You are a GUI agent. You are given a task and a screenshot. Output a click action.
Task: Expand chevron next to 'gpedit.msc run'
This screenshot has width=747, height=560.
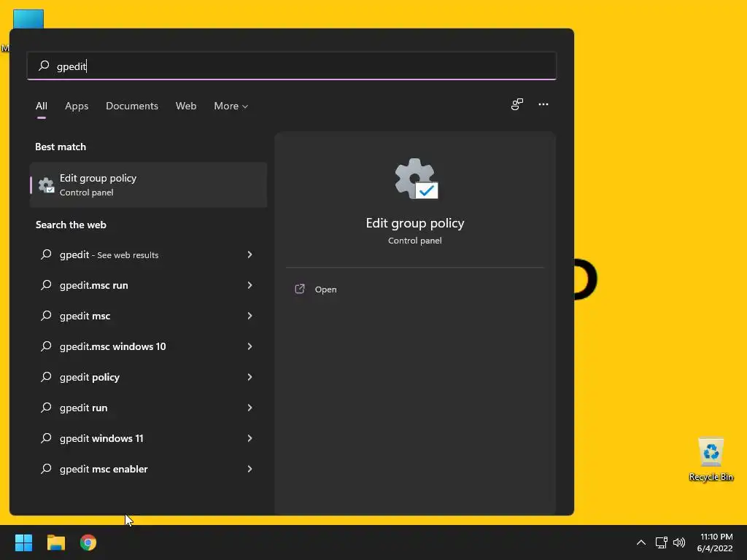249,285
